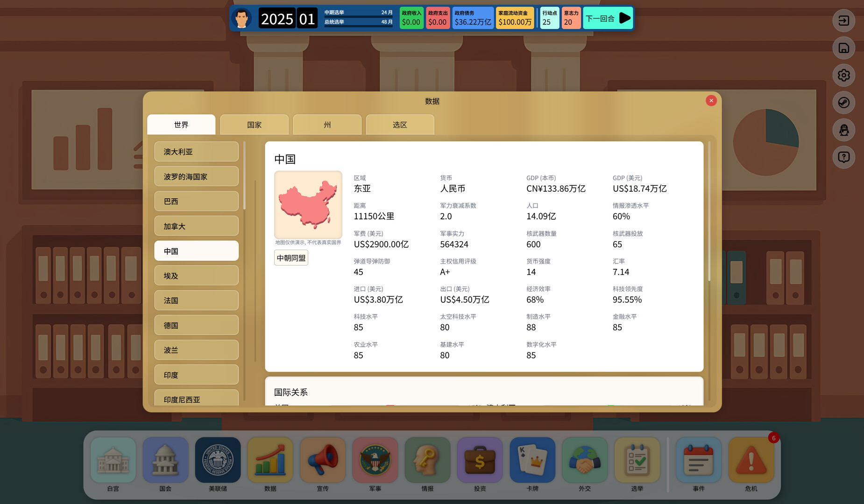Viewport: 864px width, 504px height.
Task: Open the Federal Reserve (美联储) icon
Action: (218, 460)
